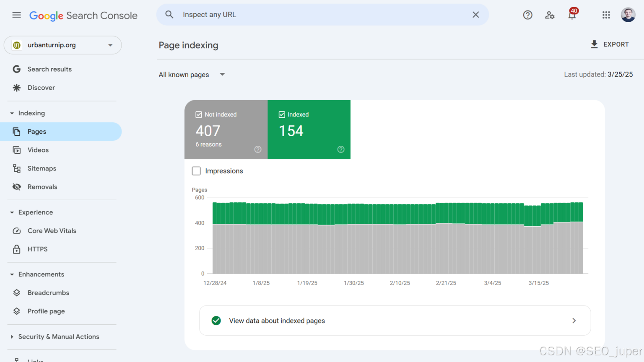Click the Page indexing heading

point(188,45)
